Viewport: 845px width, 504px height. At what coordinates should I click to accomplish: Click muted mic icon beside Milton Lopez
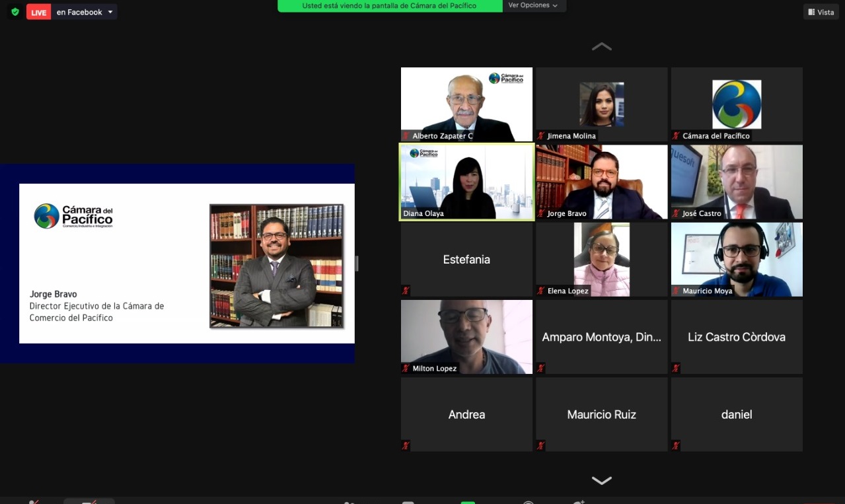pyautogui.click(x=406, y=368)
